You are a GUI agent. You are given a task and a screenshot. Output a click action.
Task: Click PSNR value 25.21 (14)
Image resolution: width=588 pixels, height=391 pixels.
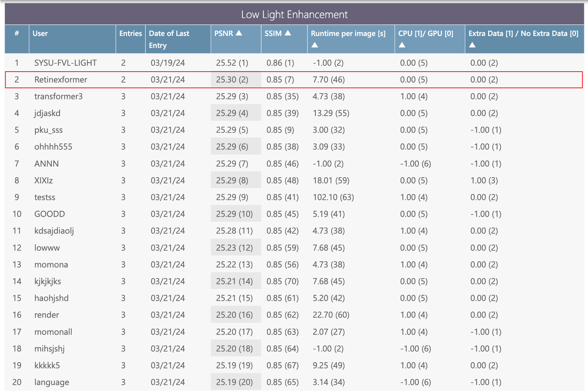pos(234,282)
